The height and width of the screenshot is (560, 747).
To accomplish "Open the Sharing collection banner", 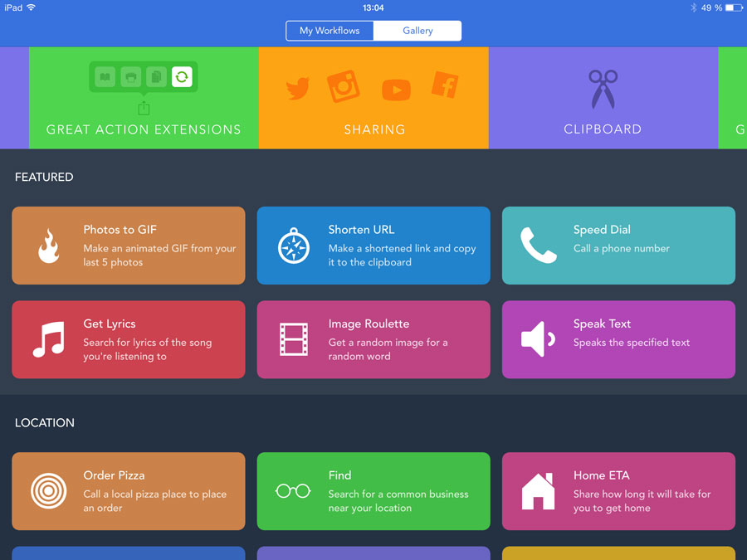I will [x=374, y=98].
